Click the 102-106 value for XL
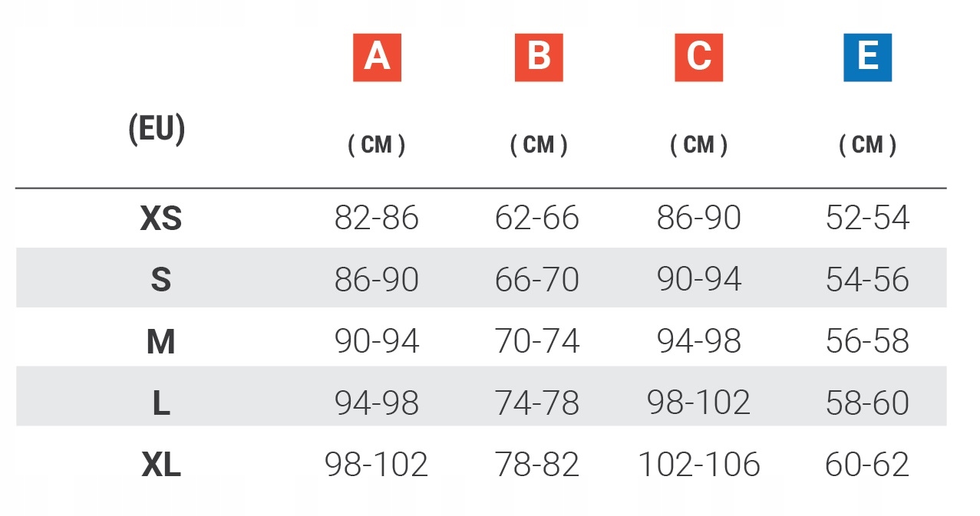 [699, 464]
